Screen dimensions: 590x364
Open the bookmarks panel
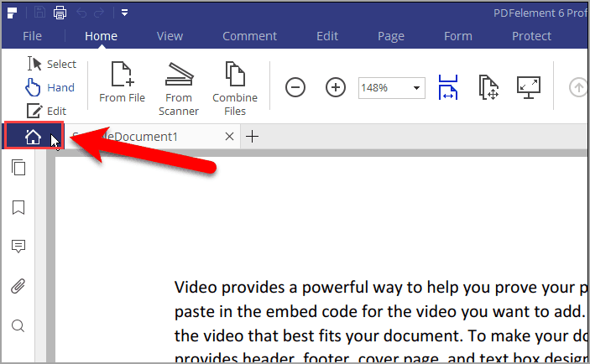click(18, 207)
